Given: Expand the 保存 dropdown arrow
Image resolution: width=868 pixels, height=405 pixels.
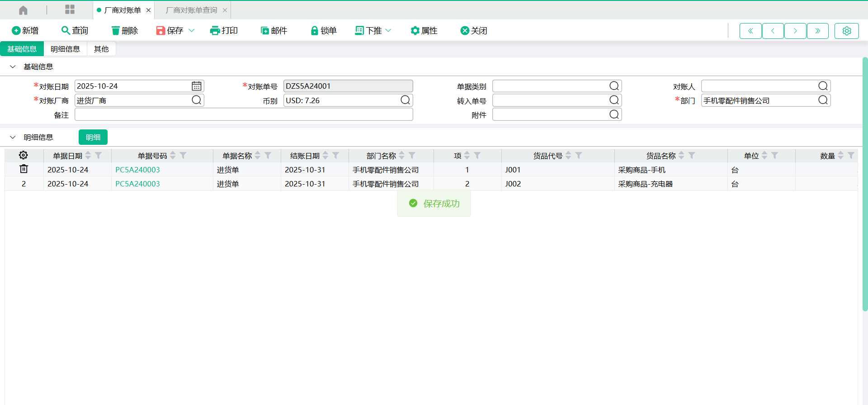Looking at the screenshot, I should (x=192, y=31).
